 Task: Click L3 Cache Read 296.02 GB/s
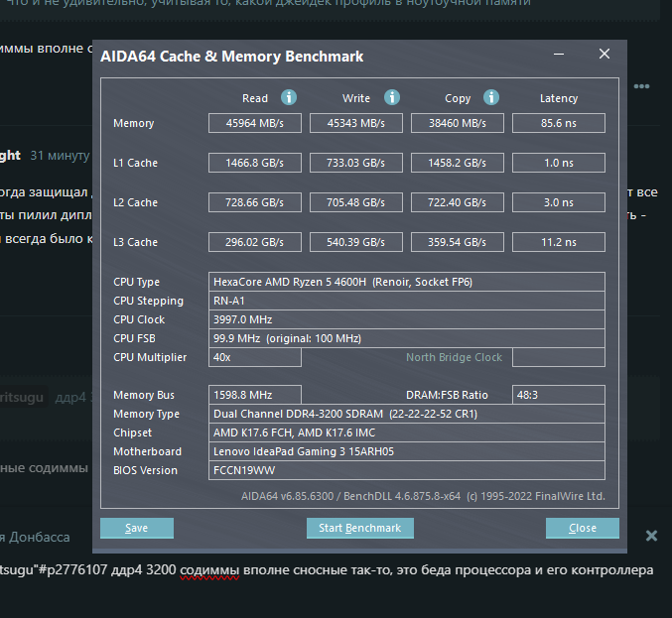(x=255, y=242)
